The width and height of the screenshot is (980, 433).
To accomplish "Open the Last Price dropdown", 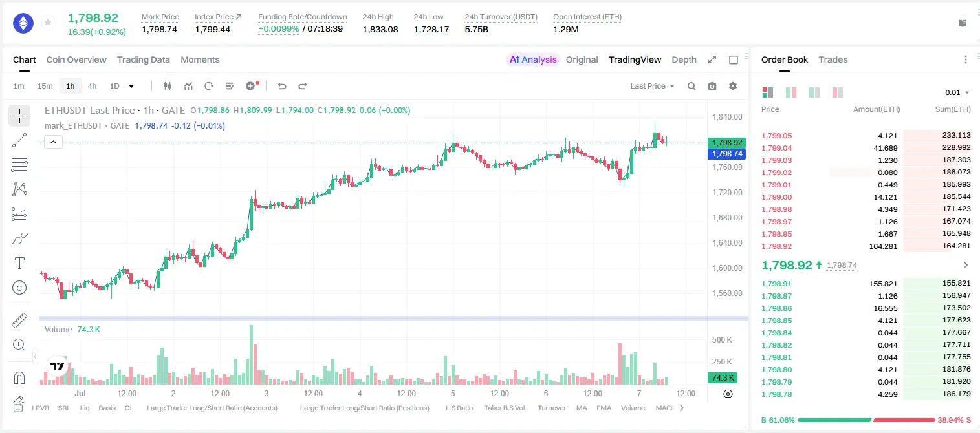I will click(x=652, y=86).
